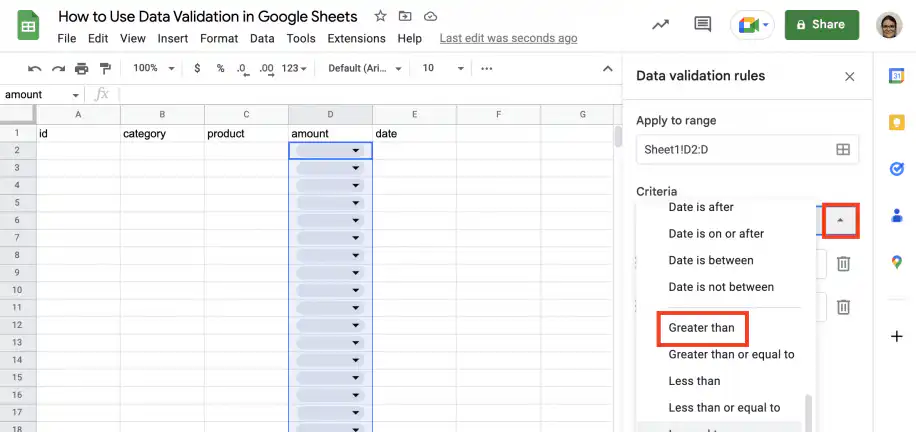Open the 'Last edit was seconds ago' link
This screenshot has width=916, height=432.
508,39
